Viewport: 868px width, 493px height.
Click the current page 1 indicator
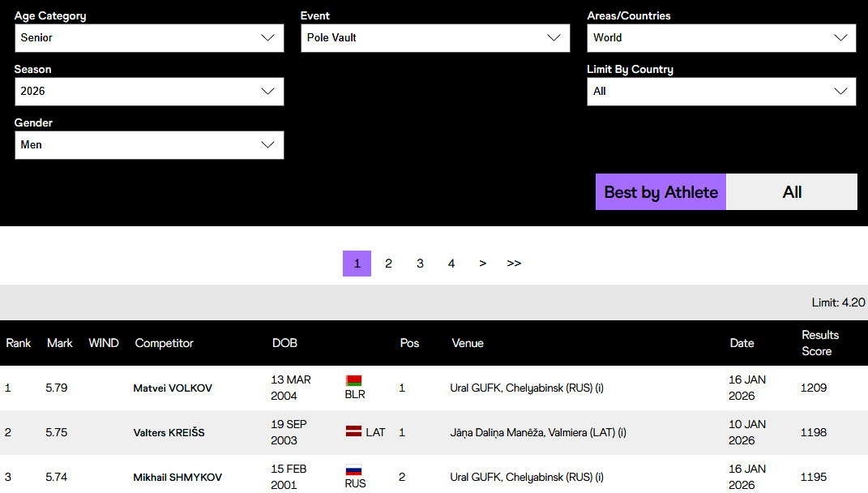pyautogui.click(x=357, y=264)
